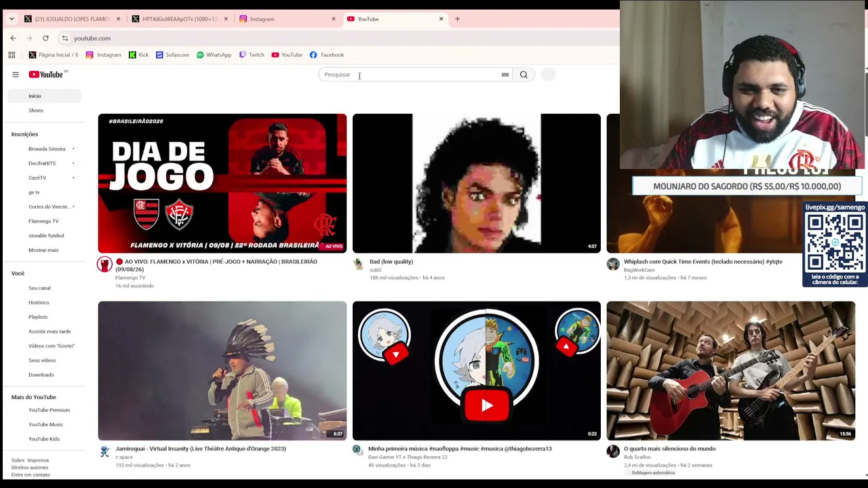Open Assistir mais tarde list
This screenshot has height=488, width=868.
50,331
